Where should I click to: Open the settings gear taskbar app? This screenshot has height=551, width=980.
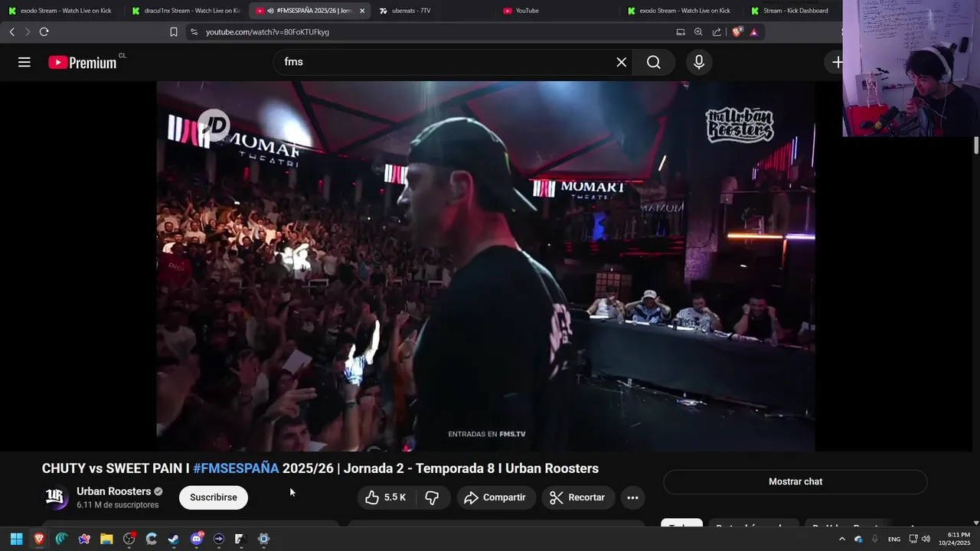tap(263, 539)
